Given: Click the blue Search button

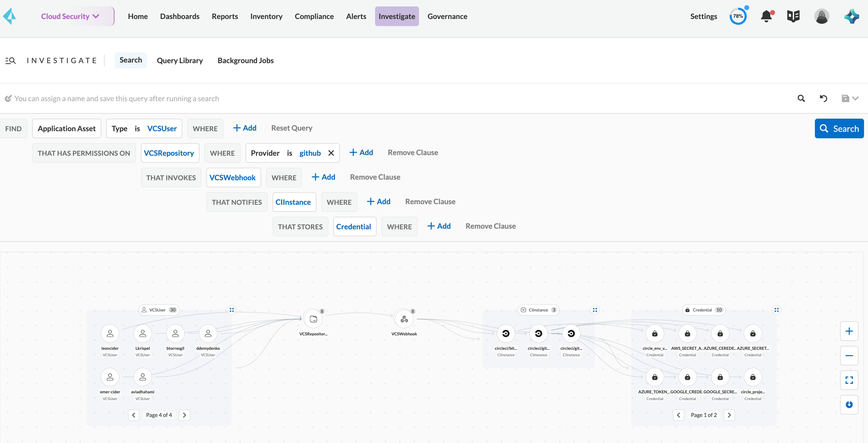Looking at the screenshot, I should click(x=839, y=128).
